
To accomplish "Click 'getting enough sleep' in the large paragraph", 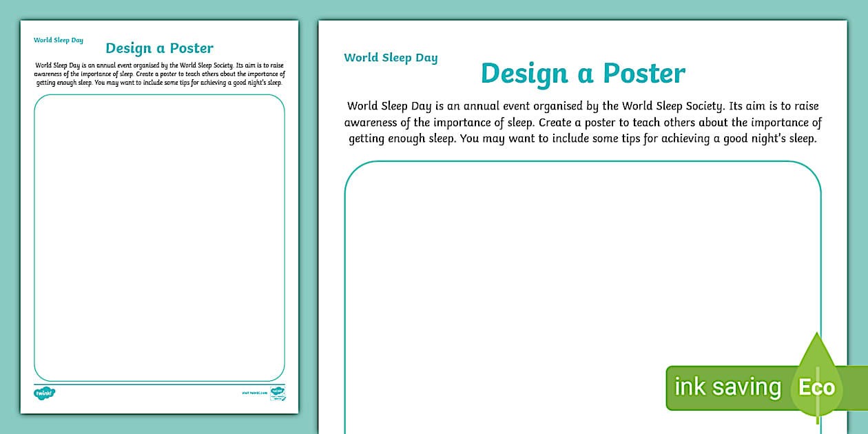I will [x=401, y=138].
